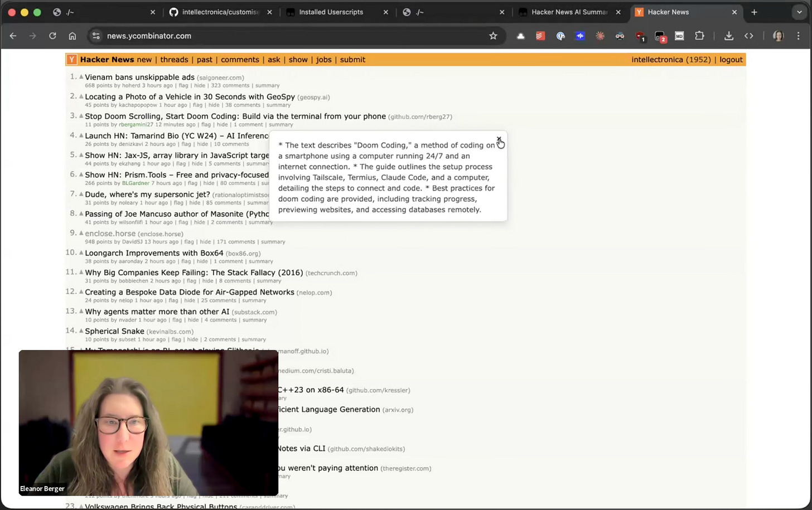
Task: Flag the Loongarch Improvements with Box64 story
Action: click(186, 261)
